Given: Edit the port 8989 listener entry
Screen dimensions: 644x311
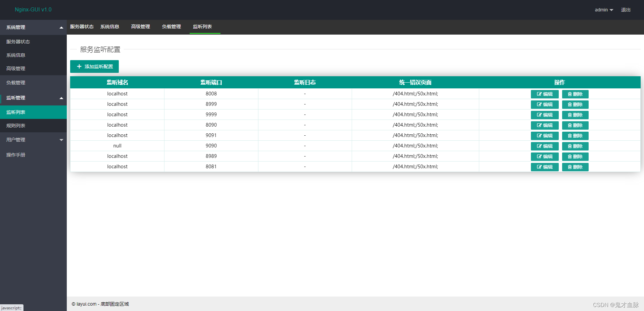Looking at the screenshot, I should point(545,157).
